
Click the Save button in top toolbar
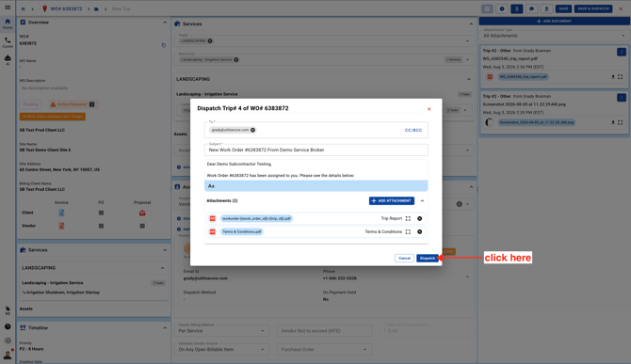click(563, 8)
